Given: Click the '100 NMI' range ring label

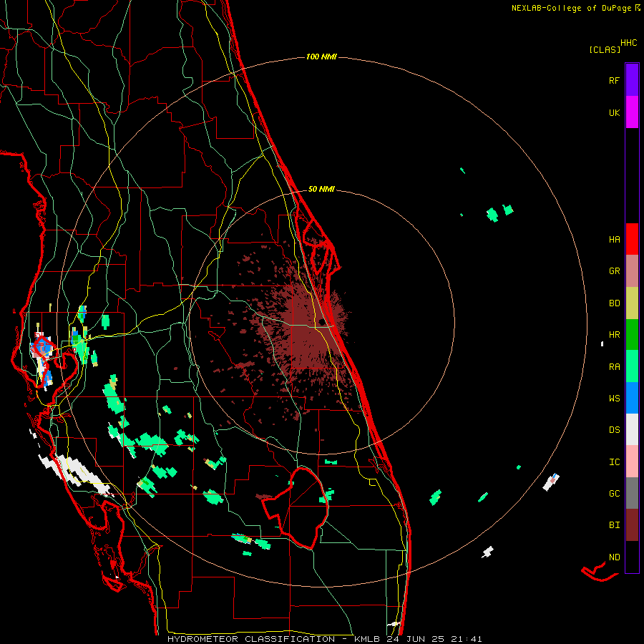Looking at the screenshot, I should [321, 57].
